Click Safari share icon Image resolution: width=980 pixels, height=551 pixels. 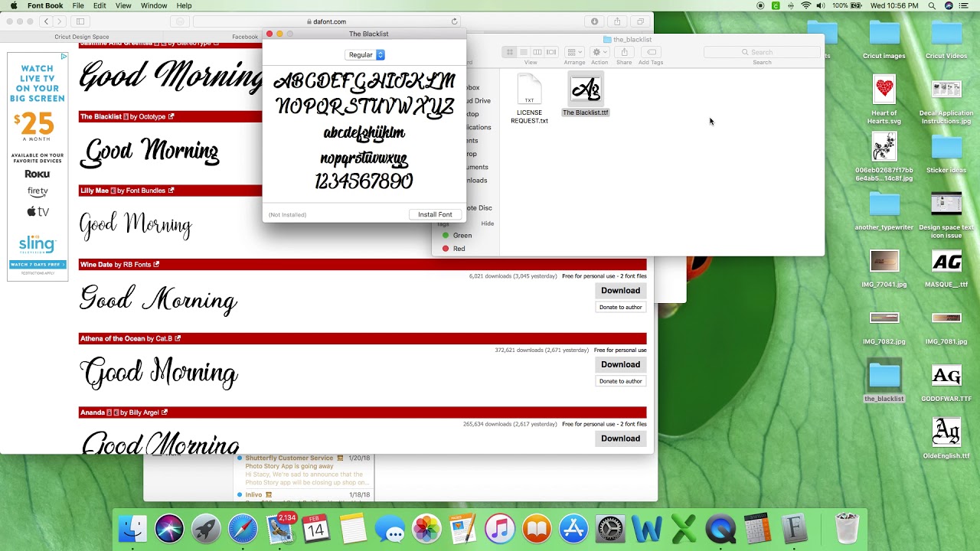[x=617, y=21]
